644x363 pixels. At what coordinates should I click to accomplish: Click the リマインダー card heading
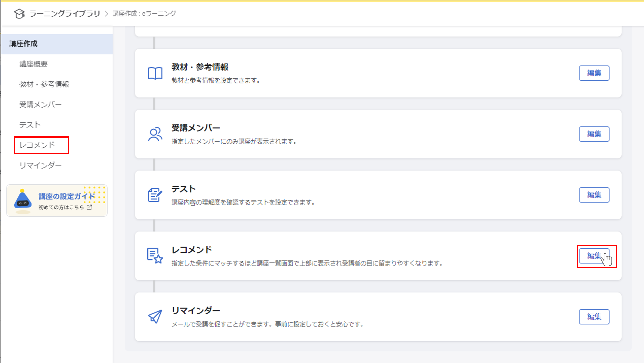(196, 311)
